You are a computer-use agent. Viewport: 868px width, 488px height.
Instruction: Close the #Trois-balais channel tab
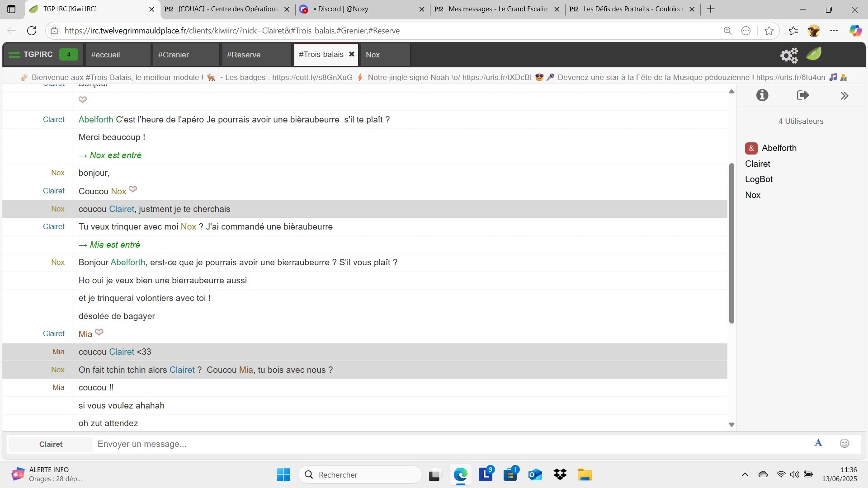pyautogui.click(x=352, y=54)
